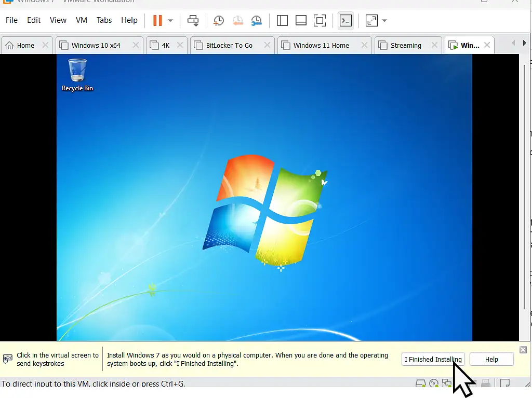Open the full screen stretch dropdown
This screenshot has height=398, width=532.
(x=384, y=20)
